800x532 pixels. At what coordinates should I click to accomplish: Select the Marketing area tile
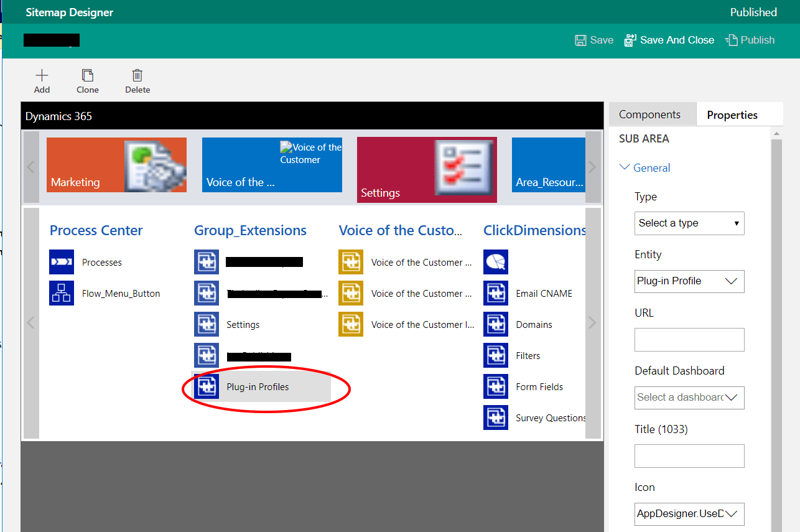click(x=116, y=165)
